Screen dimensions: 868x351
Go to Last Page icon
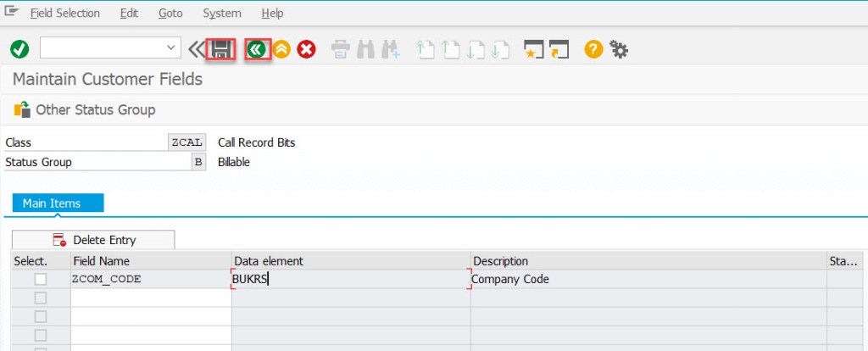click(x=500, y=50)
